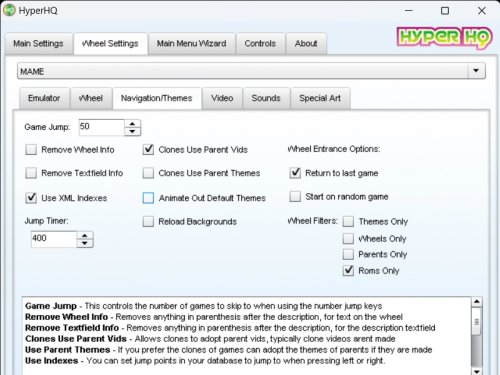
Task: Open the Special Art sub-tab
Action: tap(320, 98)
